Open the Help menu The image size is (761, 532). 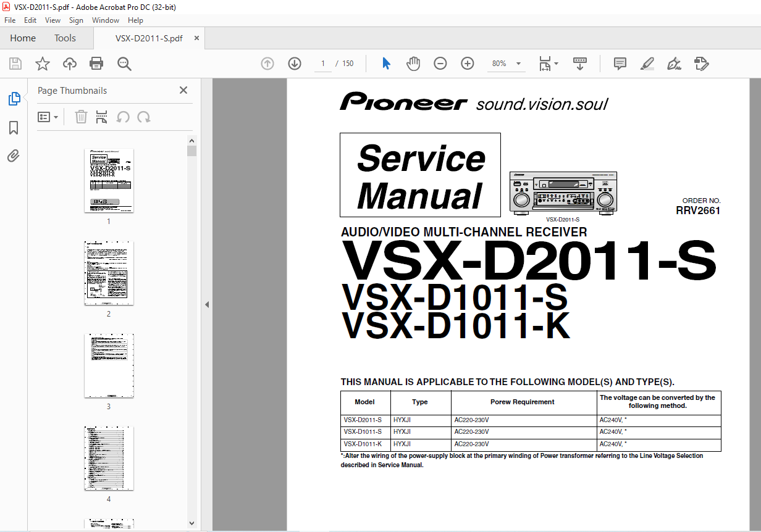coord(135,20)
